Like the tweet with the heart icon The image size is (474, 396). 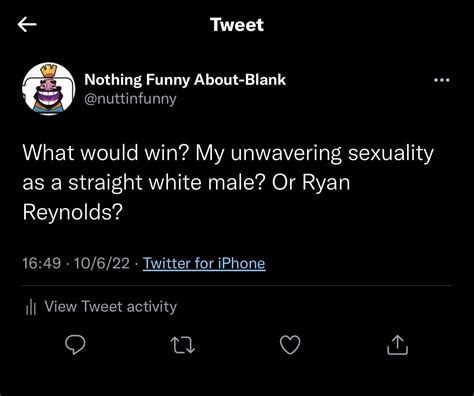[x=290, y=345]
